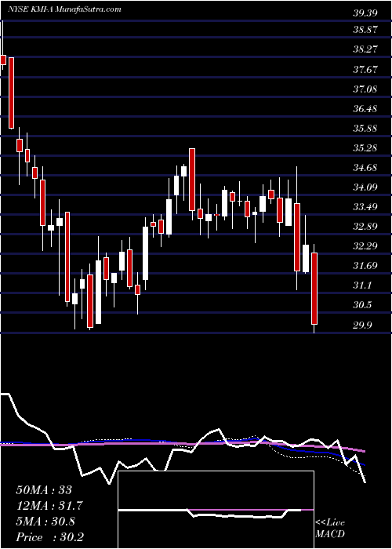Select the 35.88 price axis label
Image resolution: width=392 pixels, height=549 pixels.
tap(365, 128)
